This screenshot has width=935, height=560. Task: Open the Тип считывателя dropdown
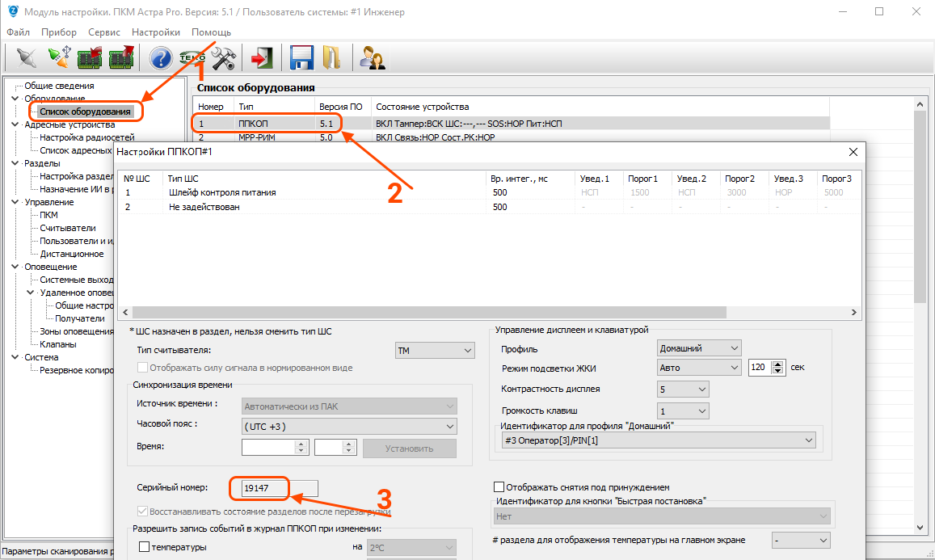(435, 351)
